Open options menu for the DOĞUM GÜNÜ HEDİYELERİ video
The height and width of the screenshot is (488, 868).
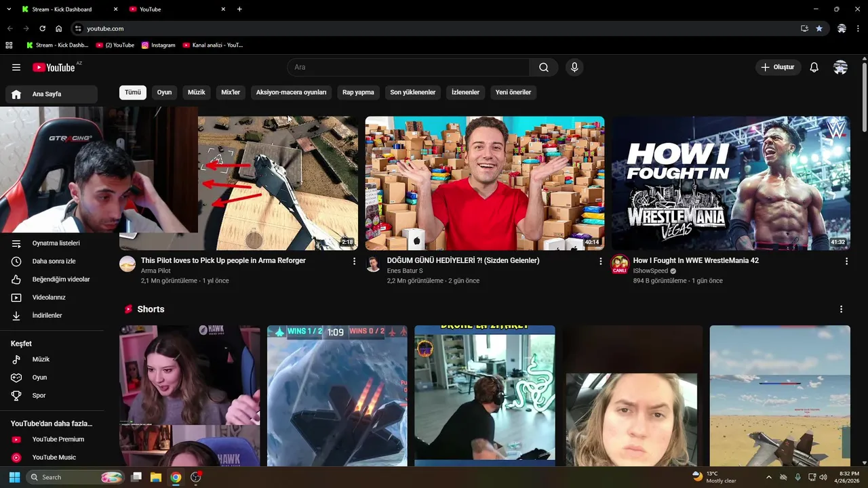600,261
